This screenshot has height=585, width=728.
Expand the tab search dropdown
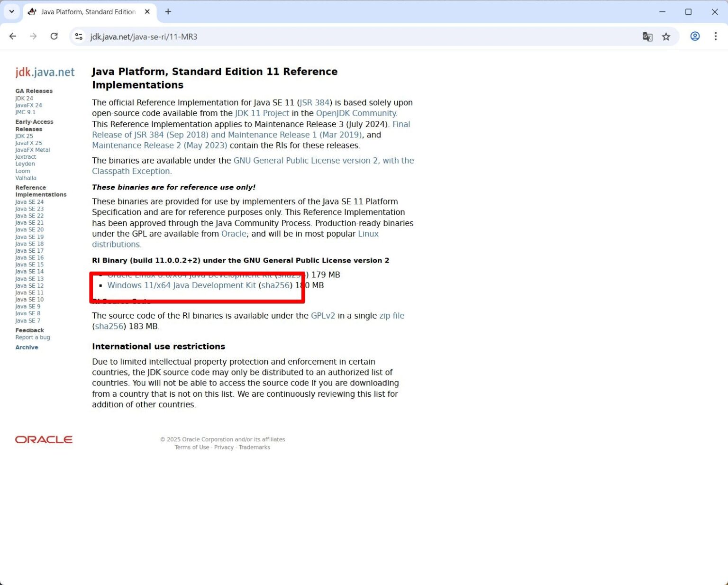[x=11, y=12]
